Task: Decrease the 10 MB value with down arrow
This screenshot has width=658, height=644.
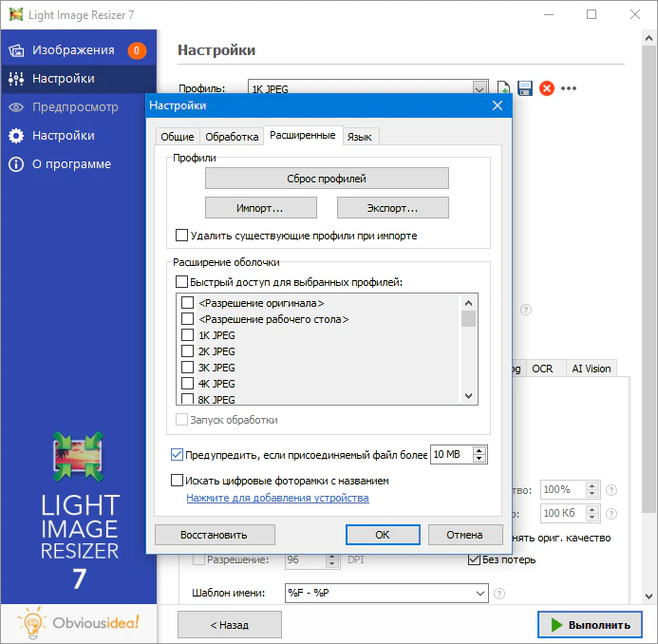Action: point(479,459)
